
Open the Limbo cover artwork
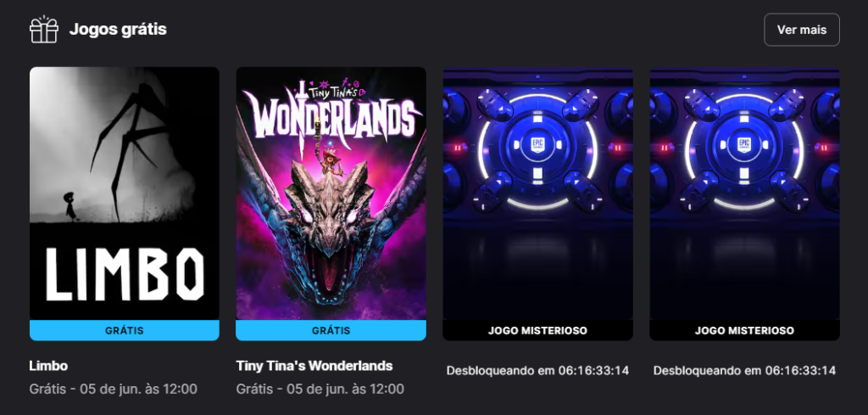[125, 193]
